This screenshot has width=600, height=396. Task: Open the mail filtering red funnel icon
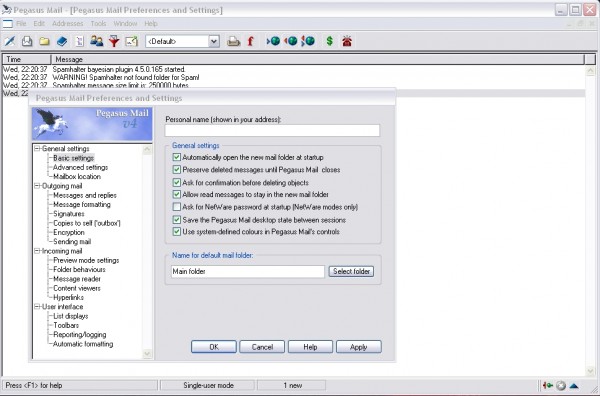pos(114,41)
